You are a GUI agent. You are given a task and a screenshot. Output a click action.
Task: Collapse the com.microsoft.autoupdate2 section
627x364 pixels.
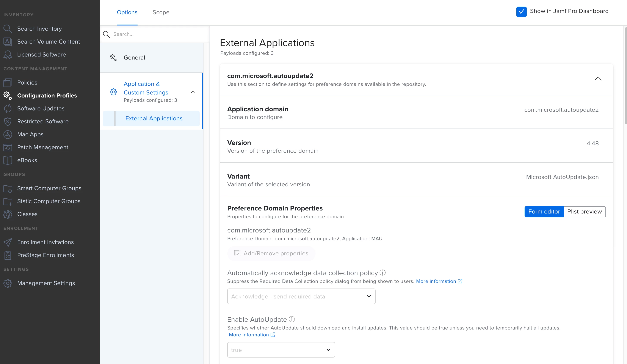(x=598, y=79)
